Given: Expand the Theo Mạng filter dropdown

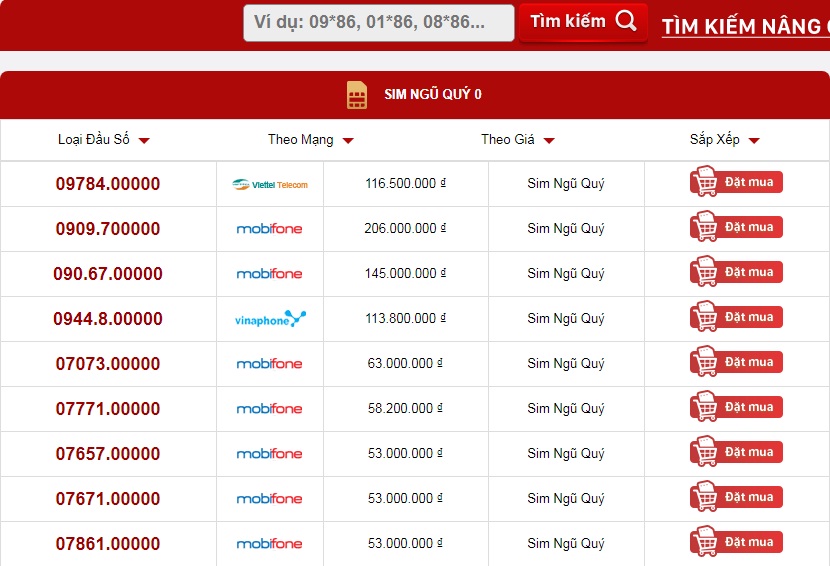Looking at the screenshot, I should tap(311, 140).
